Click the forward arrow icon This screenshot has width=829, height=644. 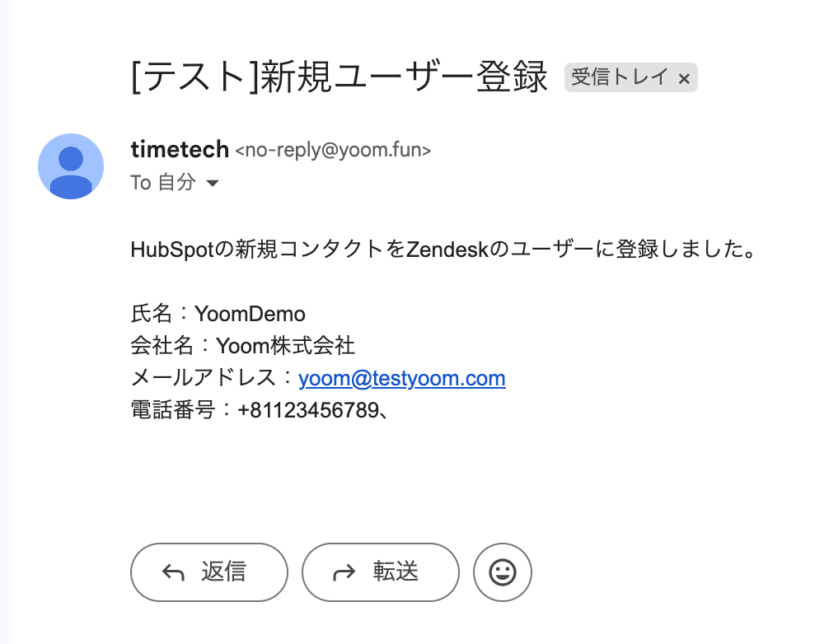(x=344, y=572)
